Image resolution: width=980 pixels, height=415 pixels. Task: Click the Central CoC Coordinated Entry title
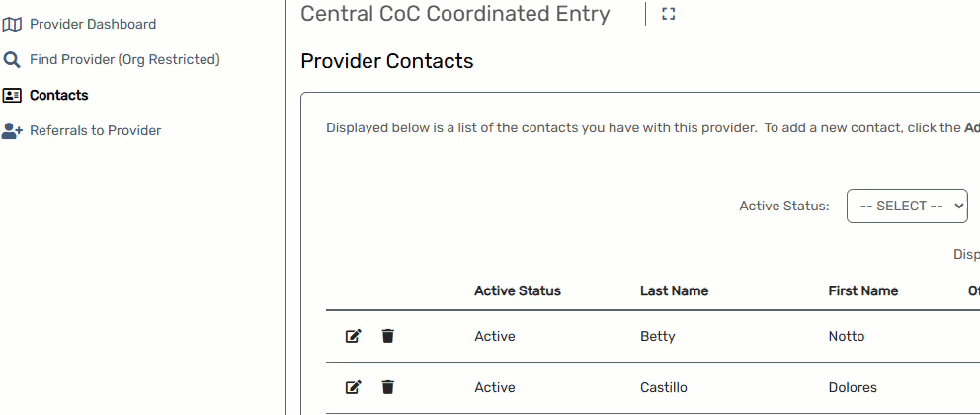(x=455, y=14)
